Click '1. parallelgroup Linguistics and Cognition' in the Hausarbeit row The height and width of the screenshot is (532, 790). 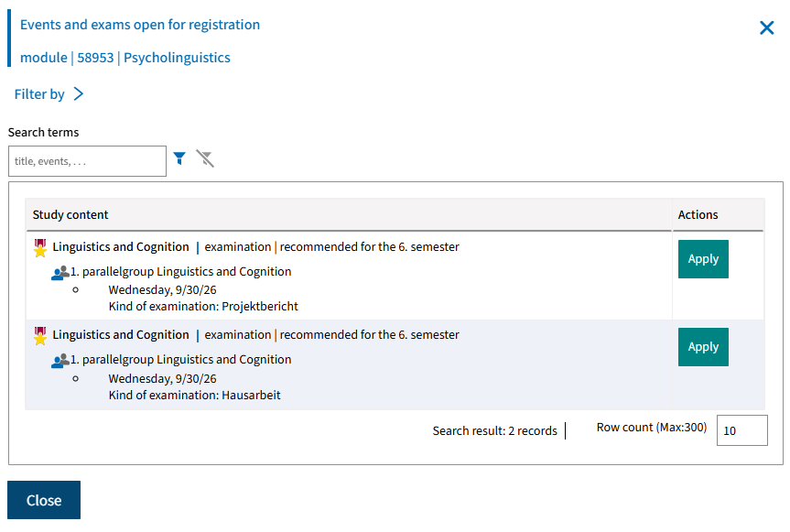pyautogui.click(x=180, y=360)
